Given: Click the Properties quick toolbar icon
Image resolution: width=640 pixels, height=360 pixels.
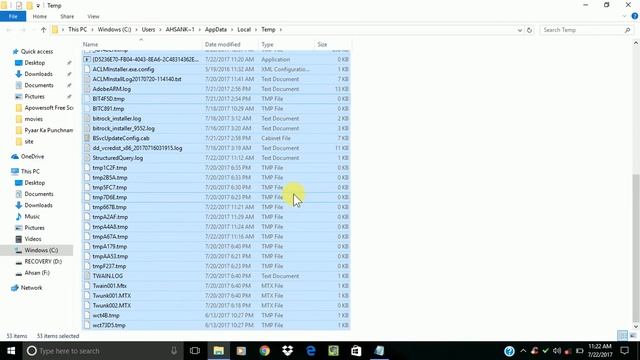Looking at the screenshot, I should [x=19, y=6].
